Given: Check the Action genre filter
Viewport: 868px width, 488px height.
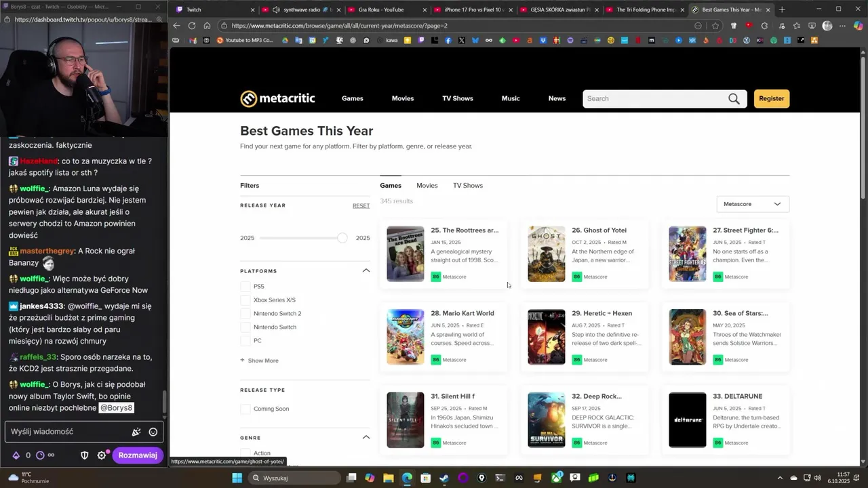Looking at the screenshot, I should (x=245, y=453).
